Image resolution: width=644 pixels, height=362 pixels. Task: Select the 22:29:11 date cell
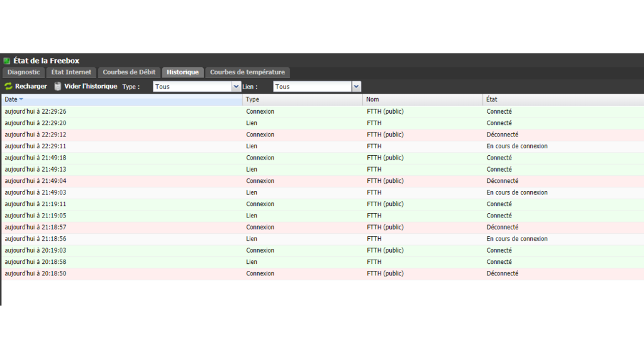35,146
